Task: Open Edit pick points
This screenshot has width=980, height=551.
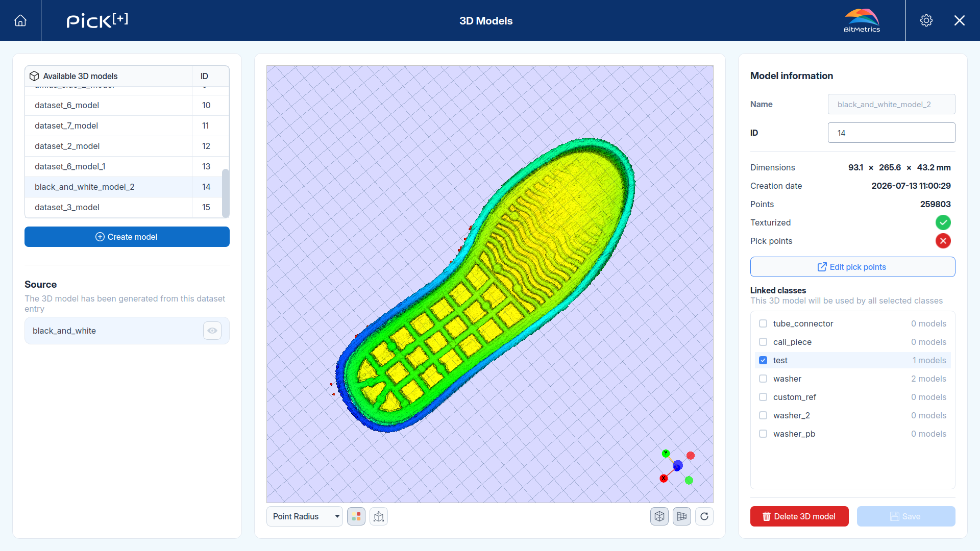Action: (x=852, y=267)
